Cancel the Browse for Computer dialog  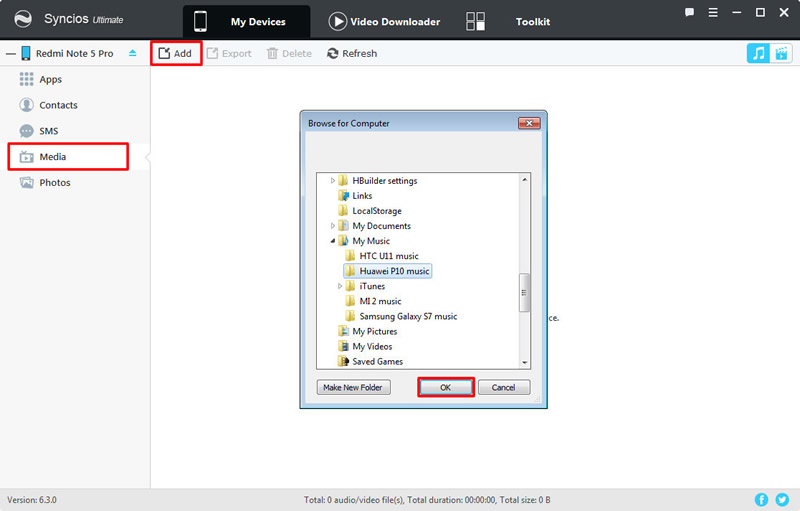coord(504,388)
